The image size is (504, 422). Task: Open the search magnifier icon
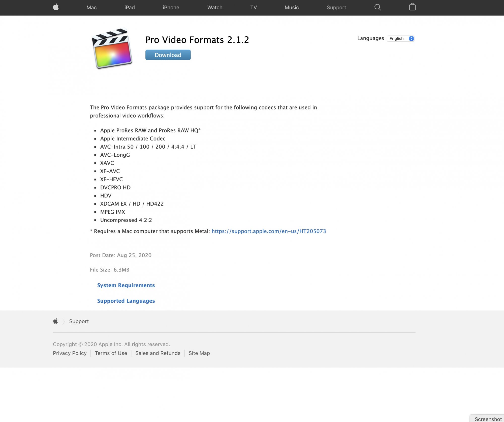pyautogui.click(x=377, y=7)
